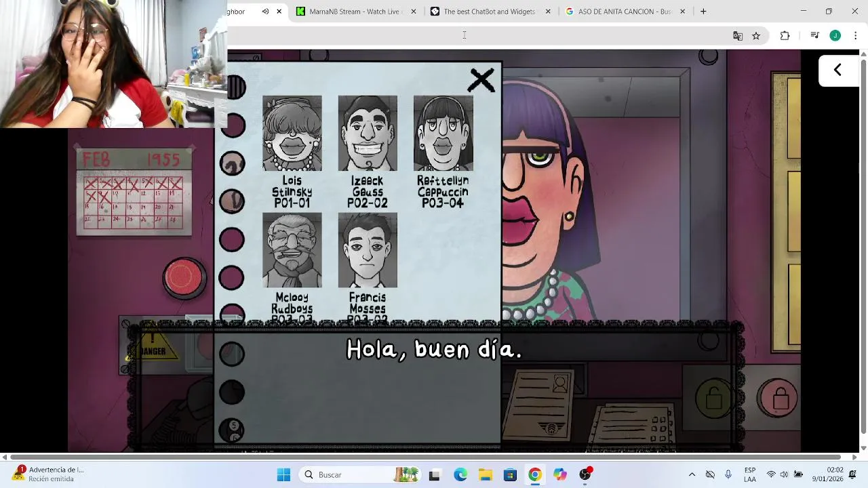Viewport: 868px width, 488px height.
Task: Close the ASO DE ANITA CANCION tab
Action: (682, 12)
